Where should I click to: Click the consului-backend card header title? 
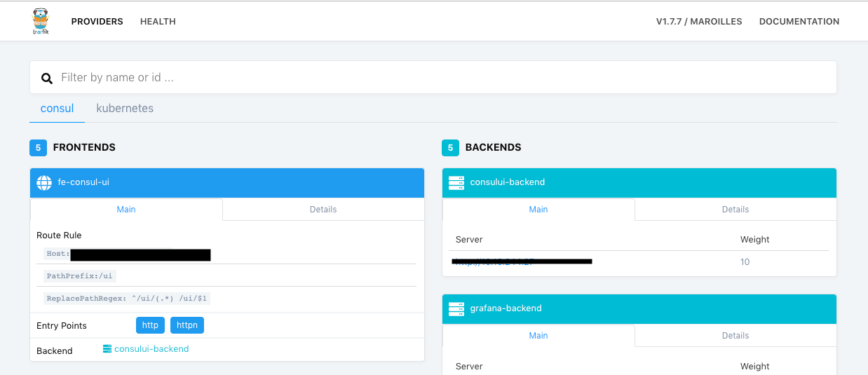tap(508, 182)
